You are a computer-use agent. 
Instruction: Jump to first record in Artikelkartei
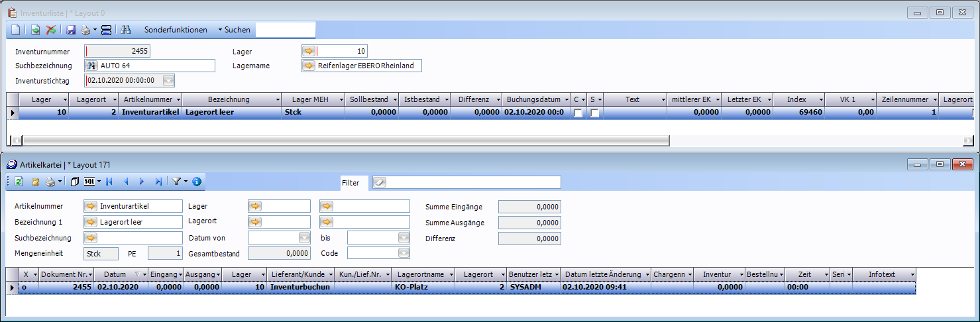[x=109, y=182]
